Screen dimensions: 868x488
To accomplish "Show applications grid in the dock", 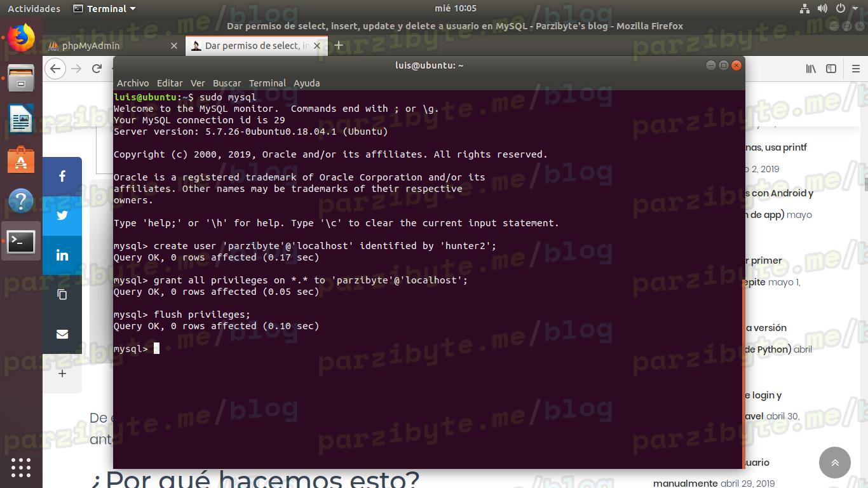I will (x=21, y=467).
